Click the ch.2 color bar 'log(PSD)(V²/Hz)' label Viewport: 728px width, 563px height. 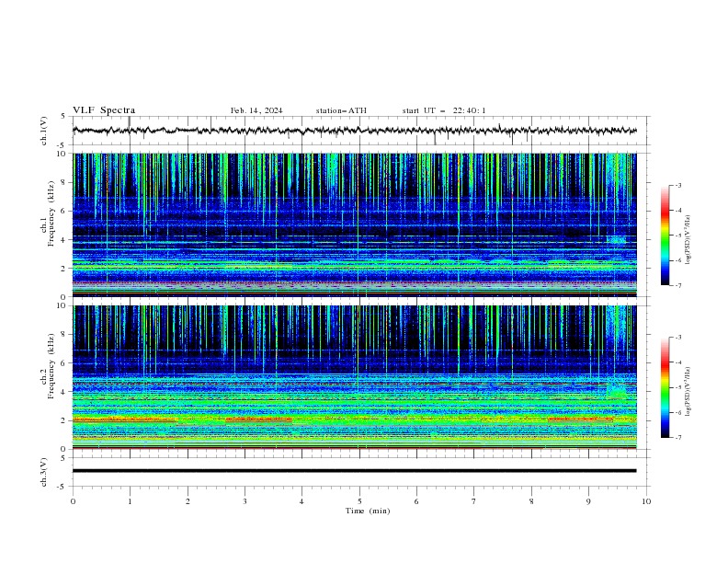tap(688, 392)
